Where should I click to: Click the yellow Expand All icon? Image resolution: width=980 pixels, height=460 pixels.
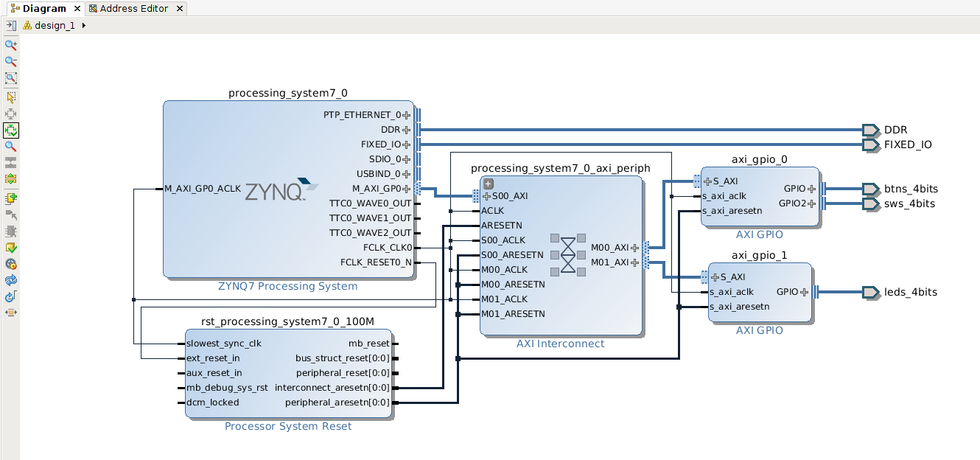point(11,179)
